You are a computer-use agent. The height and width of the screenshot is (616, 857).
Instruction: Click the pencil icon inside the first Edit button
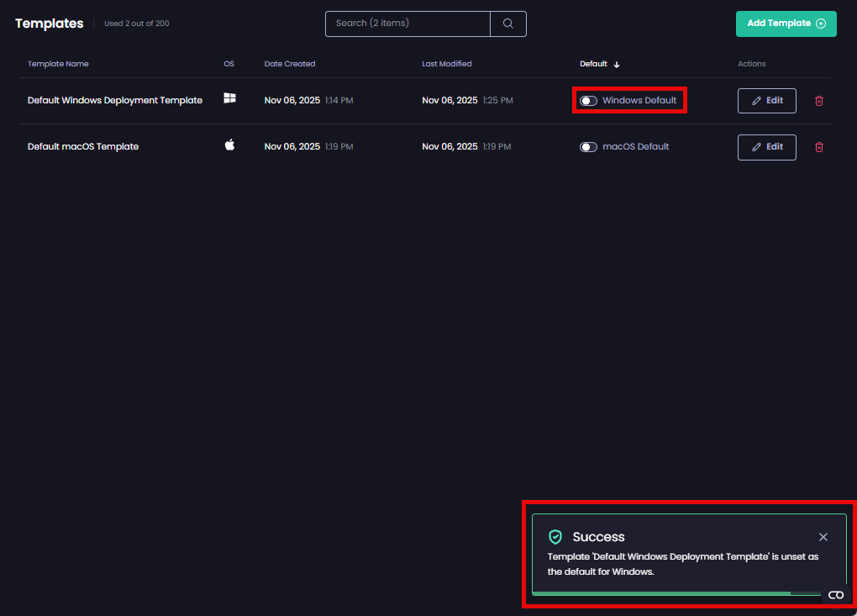754,100
